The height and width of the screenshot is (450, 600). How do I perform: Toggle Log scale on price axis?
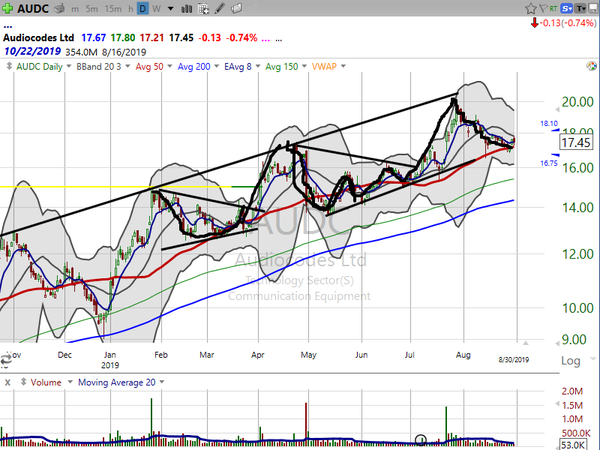pyautogui.click(x=572, y=359)
